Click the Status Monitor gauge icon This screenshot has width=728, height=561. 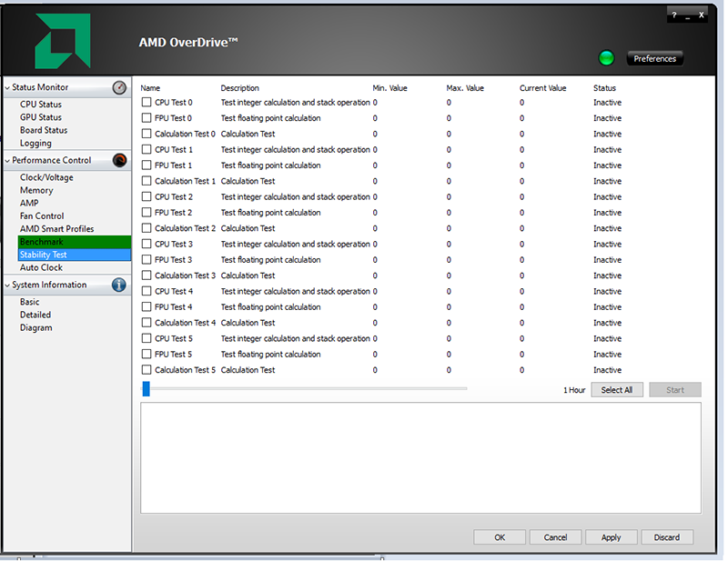point(119,87)
